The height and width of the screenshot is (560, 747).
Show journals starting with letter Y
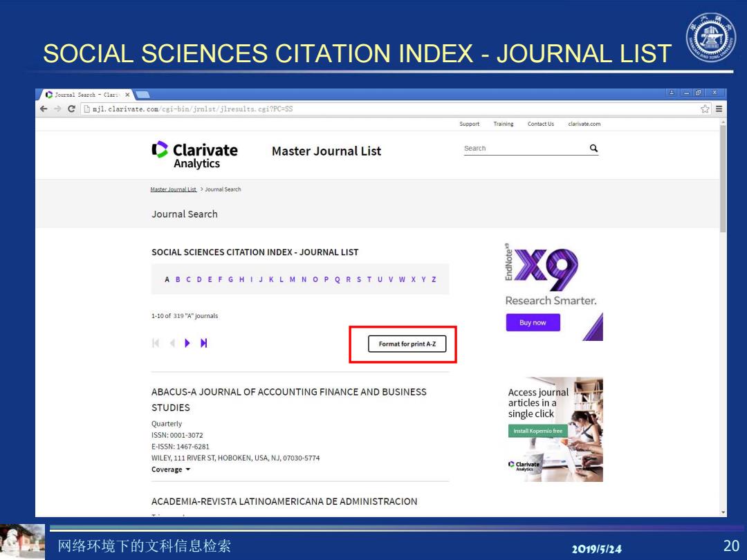[423, 279]
